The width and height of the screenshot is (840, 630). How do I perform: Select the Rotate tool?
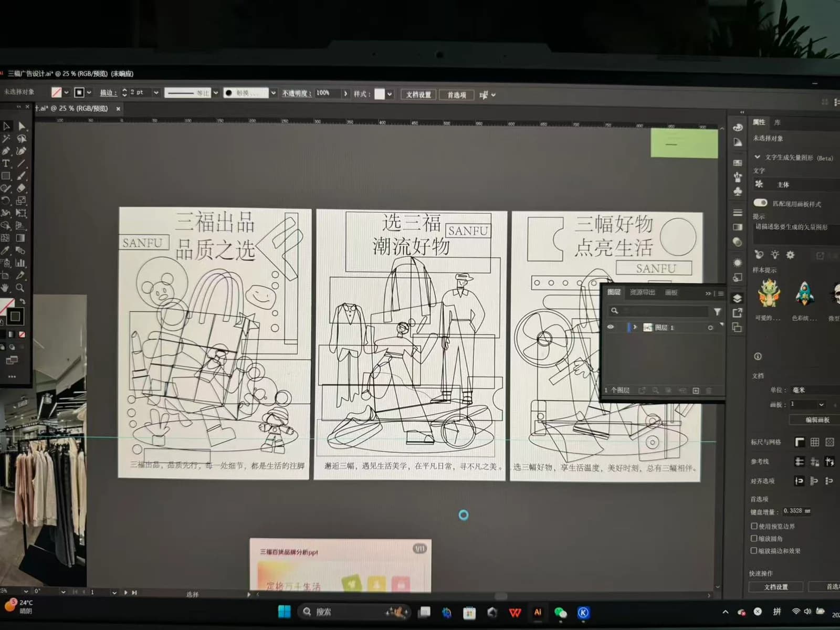pos(6,201)
